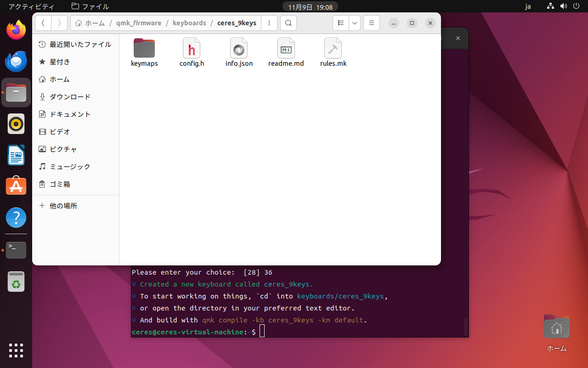
Task: Click 'keyboards/ceres_9keys' text in terminal
Action: pyautogui.click(x=340, y=296)
